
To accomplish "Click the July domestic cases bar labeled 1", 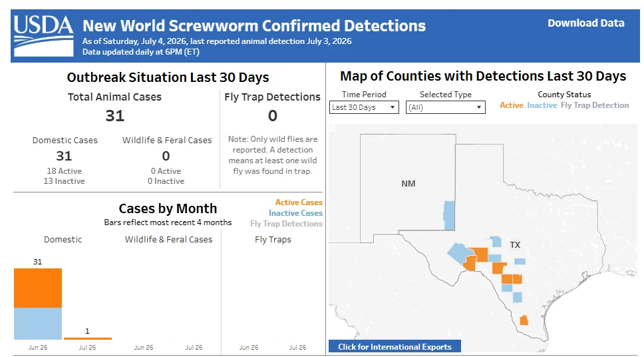I will pos(87,338).
